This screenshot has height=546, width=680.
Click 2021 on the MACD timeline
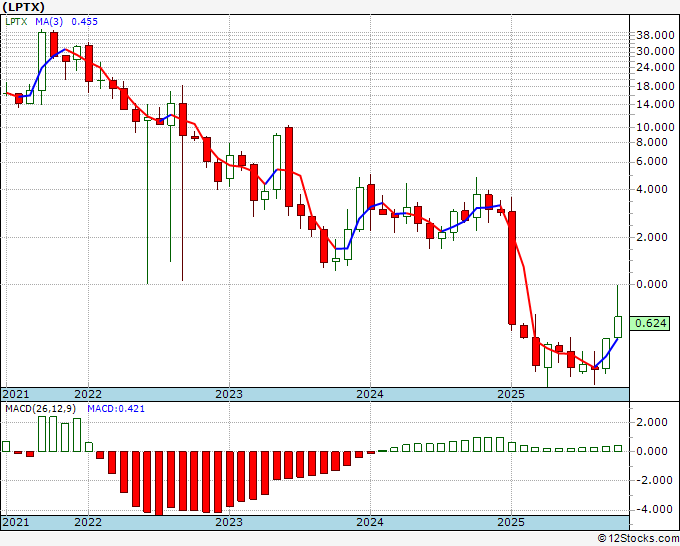coord(16,522)
